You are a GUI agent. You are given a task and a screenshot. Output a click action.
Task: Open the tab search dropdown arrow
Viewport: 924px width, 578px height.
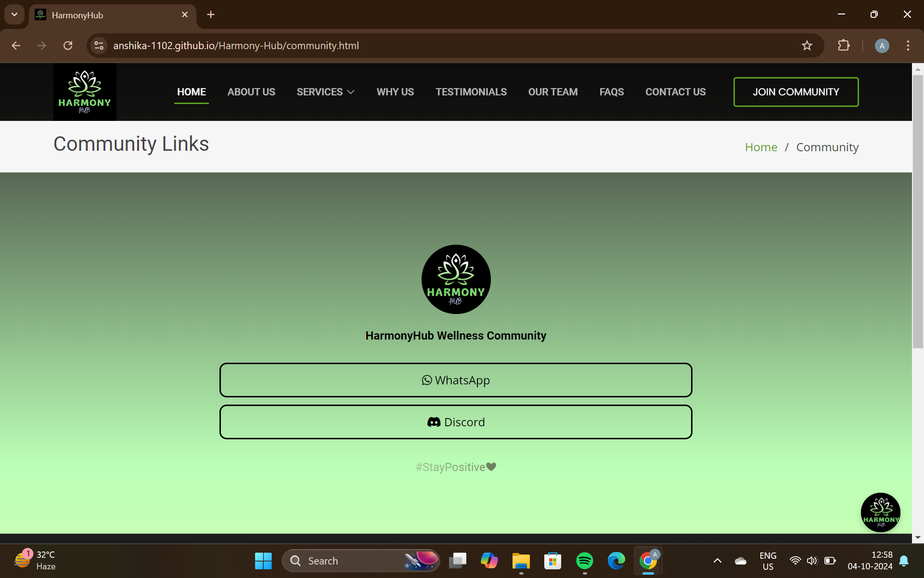click(x=14, y=14)
